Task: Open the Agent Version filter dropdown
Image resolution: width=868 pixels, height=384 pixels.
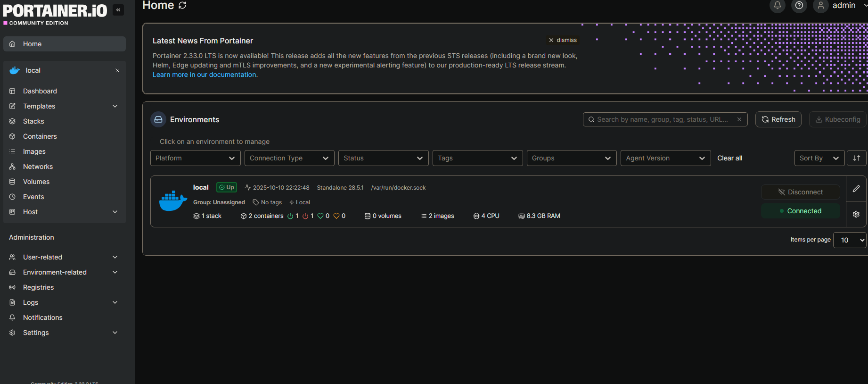Action: click(x=666, y=158)
